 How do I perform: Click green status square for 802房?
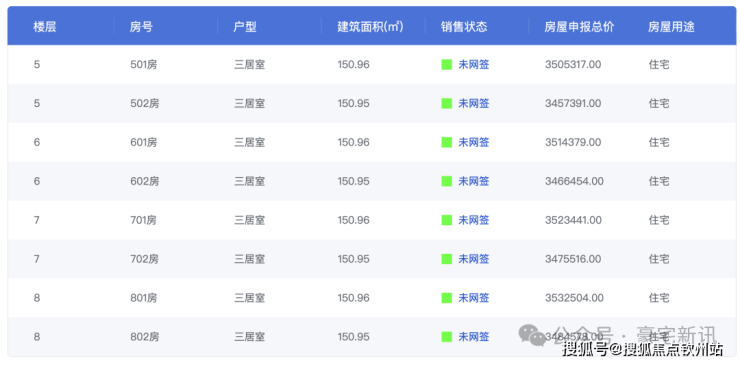click(446, 337)
